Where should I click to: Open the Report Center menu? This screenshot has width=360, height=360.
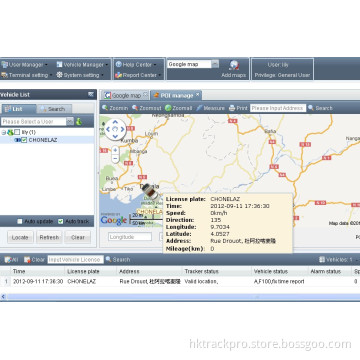coord(138,75)
